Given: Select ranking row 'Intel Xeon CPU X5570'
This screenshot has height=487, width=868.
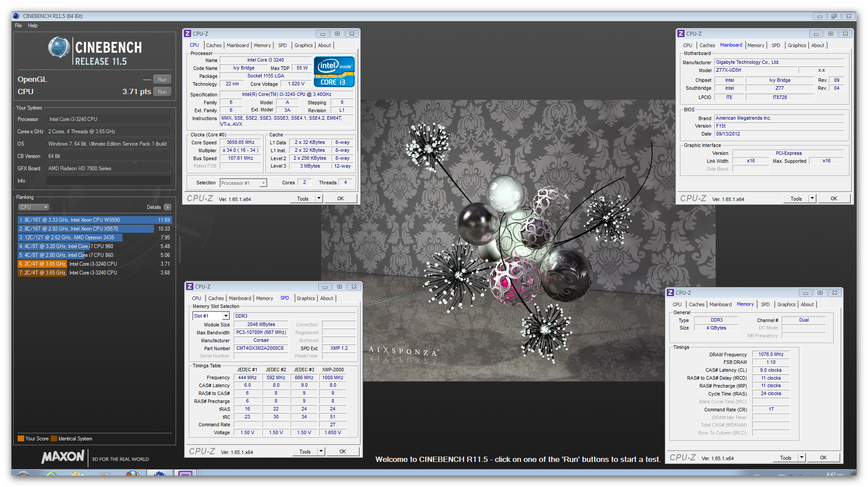Looking at the screenshot, I should click(95, 229).
